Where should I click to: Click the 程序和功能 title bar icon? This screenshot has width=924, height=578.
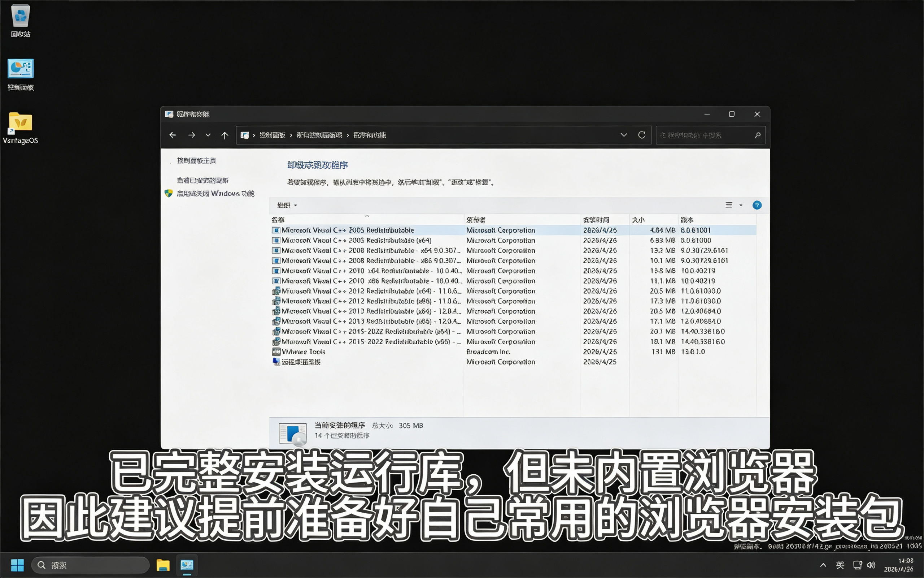point(169,114)
